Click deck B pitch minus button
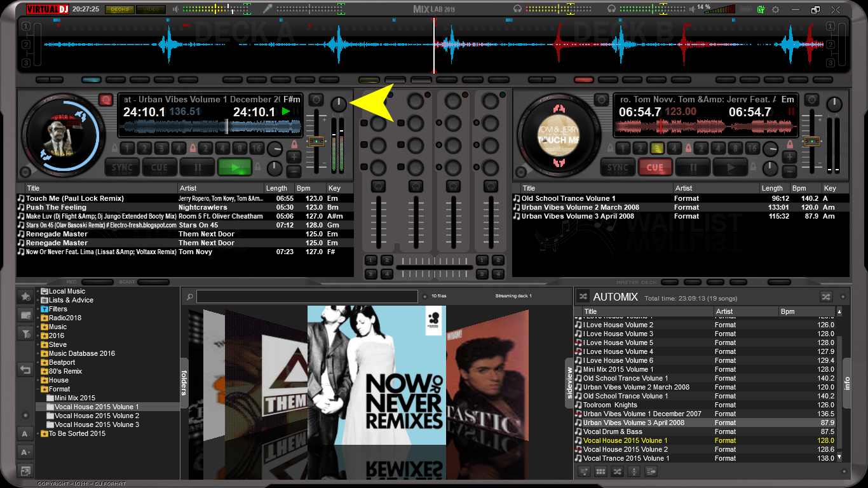This screenshot has height=488, width=868. pos(789,171)
